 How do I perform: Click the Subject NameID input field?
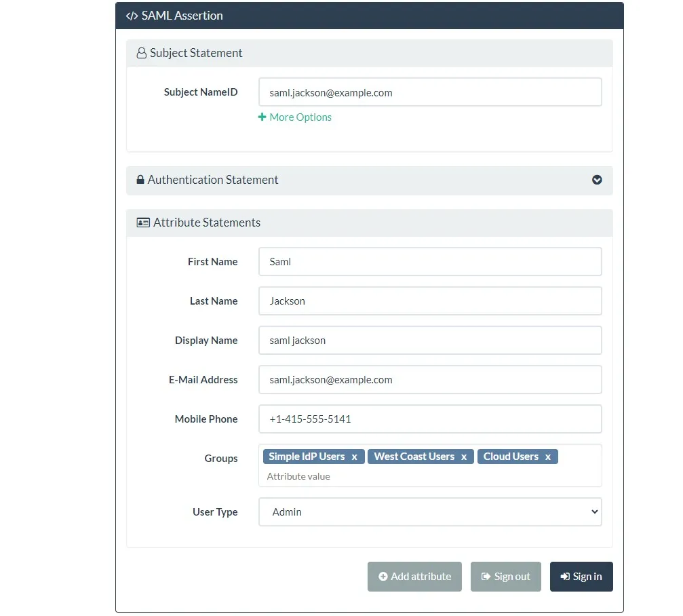[x=430, y=92]
